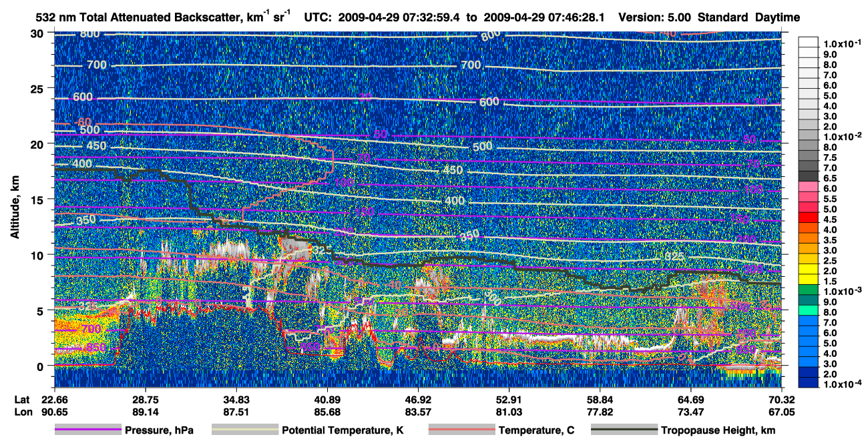Click the longitude value '81.03'
Viewport: 868px width, 445px height.
[x=509, y=411]
